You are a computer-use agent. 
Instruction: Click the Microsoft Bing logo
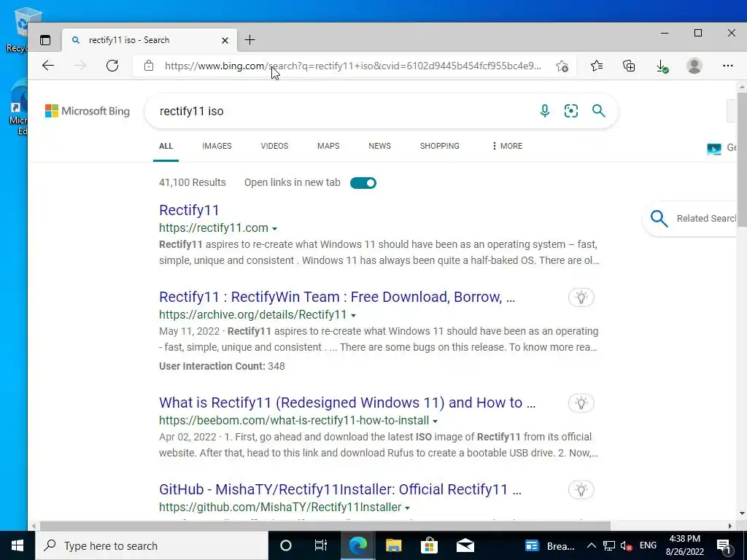coord(88,111)
